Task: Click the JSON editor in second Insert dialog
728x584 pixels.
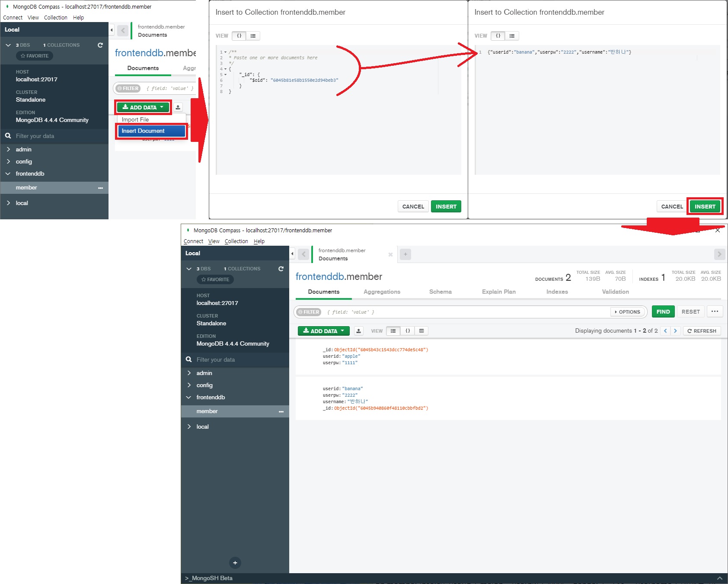Action: (598, 110)
